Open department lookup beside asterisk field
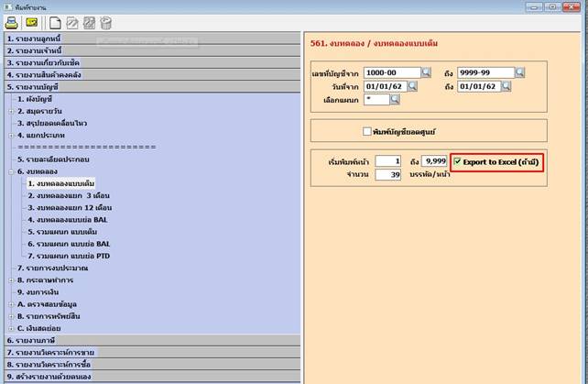This screenshot has width=588, height=384. [x=395, y=100]
